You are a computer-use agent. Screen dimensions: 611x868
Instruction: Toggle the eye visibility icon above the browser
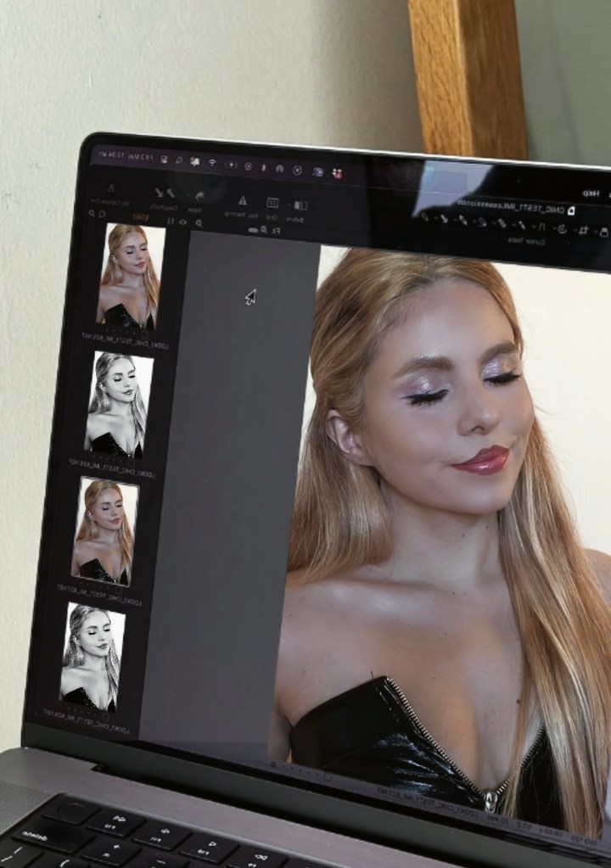pos(183,221)
